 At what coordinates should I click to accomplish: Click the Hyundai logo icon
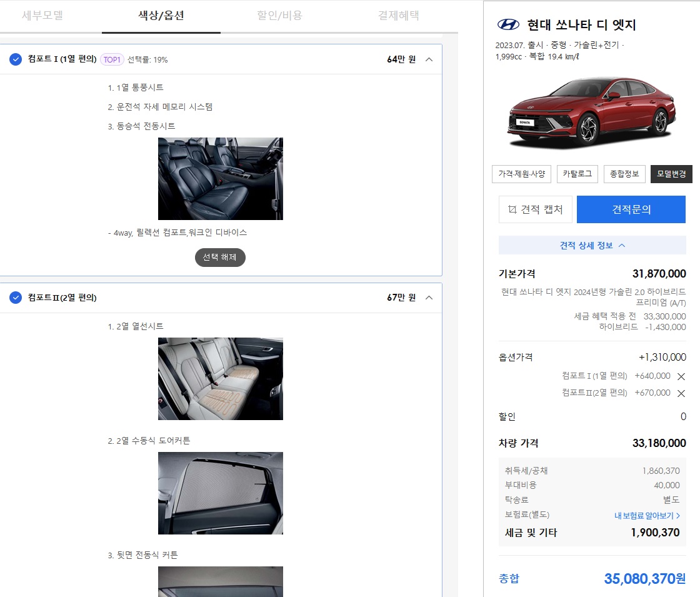click(509, 24)
